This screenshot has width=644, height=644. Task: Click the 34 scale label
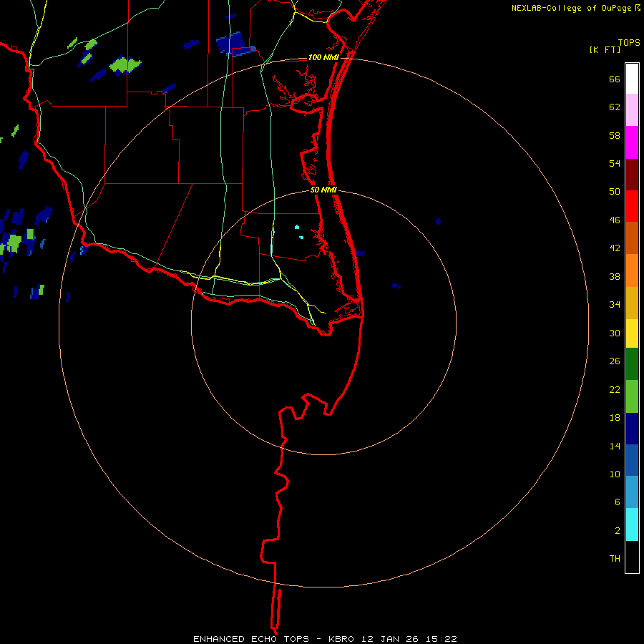tap(615, 305)
